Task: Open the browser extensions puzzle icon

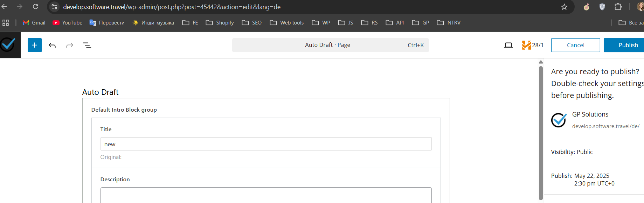Action: tap(618, 7)
